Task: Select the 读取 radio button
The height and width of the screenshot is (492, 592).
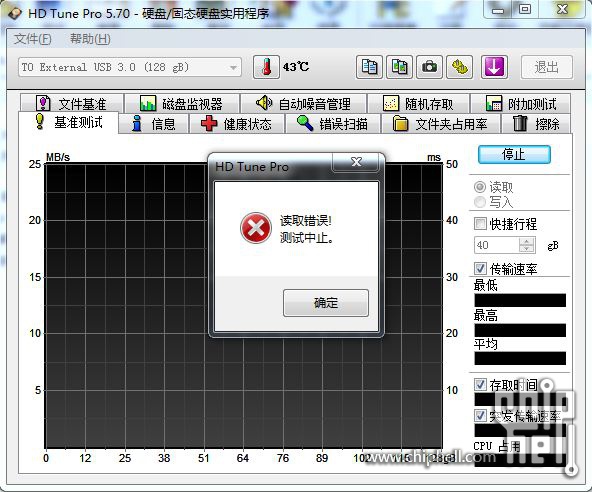Action: click(x=480, y=187)
